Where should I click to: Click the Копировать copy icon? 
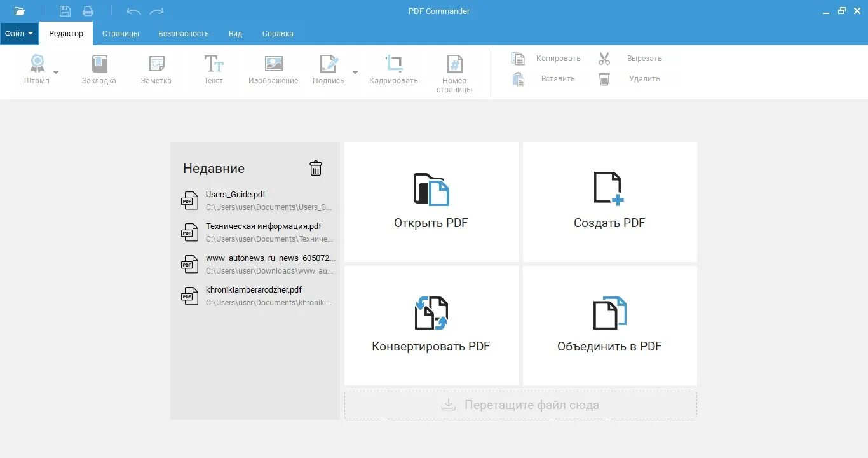[x=519, y=59]
